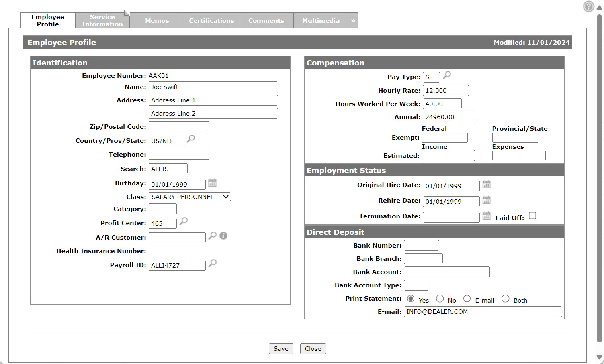Click the Estimated Income field
This screenshot has width=604, height=364.
pos(448,155)
